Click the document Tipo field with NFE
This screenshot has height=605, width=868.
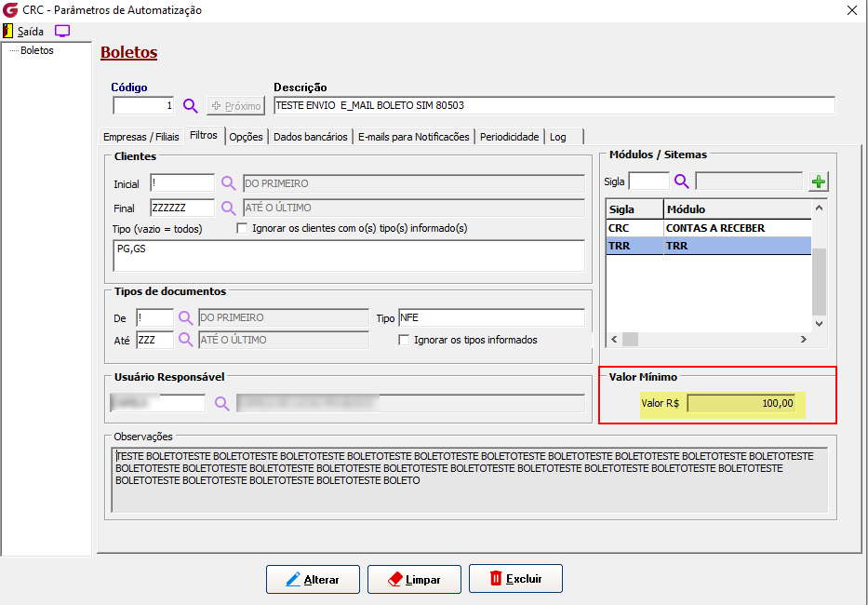pyautogui.click(x=491, y=318)
